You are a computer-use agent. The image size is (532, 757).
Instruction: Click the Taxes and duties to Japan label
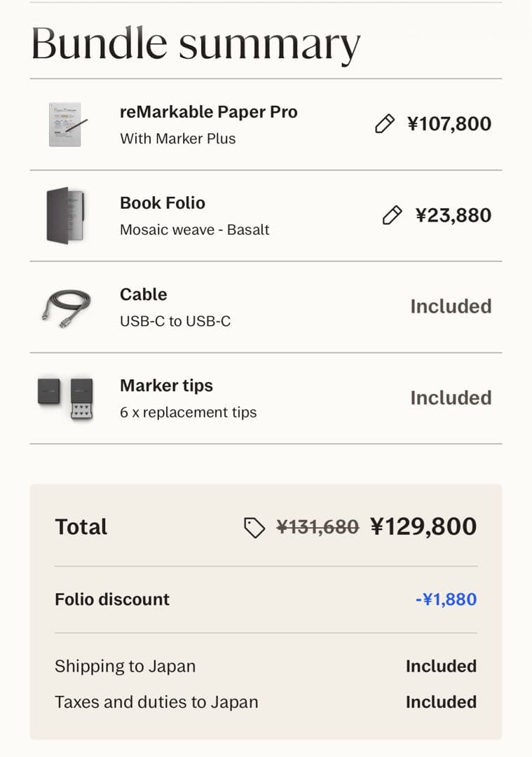(156, 702)
